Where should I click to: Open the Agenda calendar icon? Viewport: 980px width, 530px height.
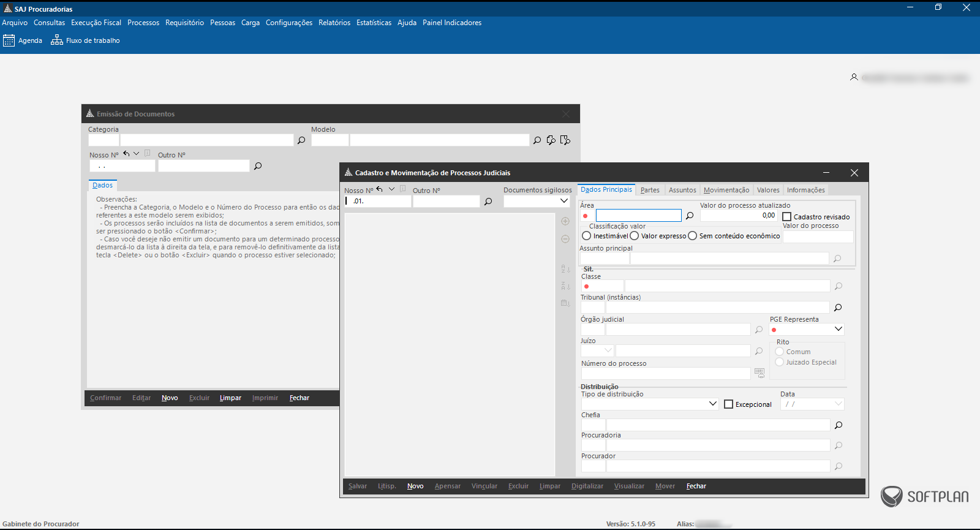[9, 40]
